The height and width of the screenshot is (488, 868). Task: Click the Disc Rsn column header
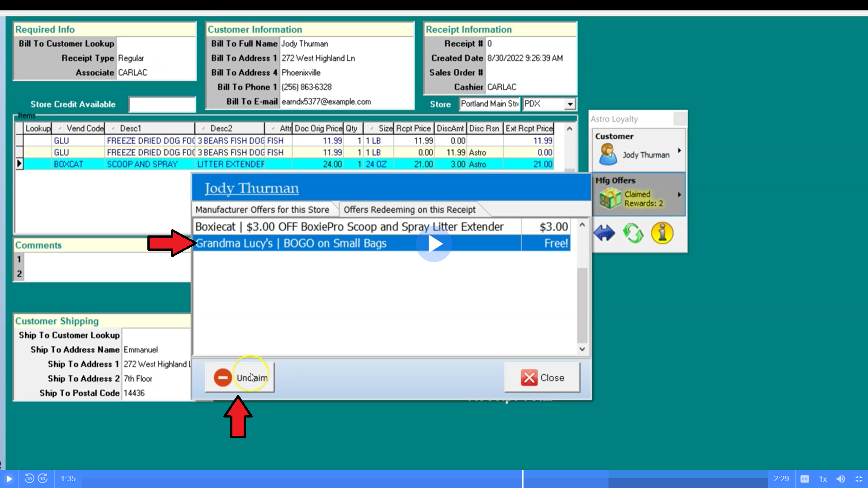click(x=484, y=128)
